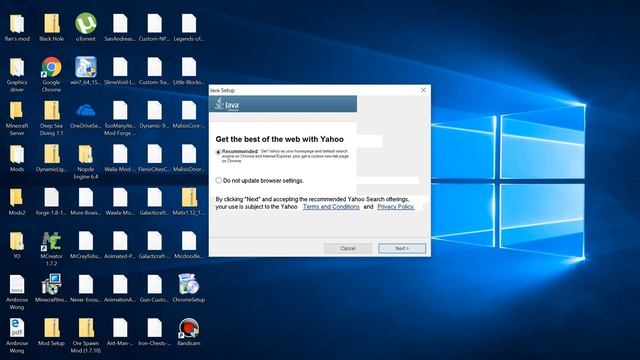Select the Gun-Custo file icon

[x=154, y=288]
